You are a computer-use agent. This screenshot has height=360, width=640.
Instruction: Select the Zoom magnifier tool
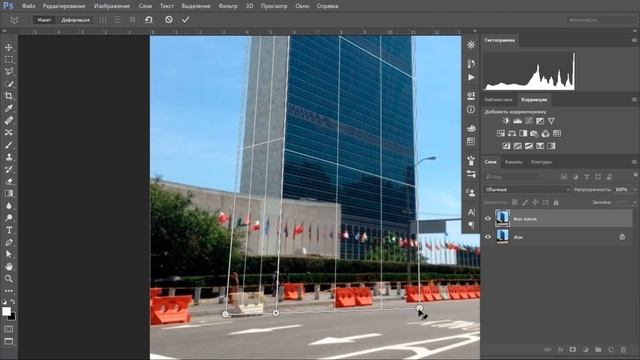click(9, 279)
